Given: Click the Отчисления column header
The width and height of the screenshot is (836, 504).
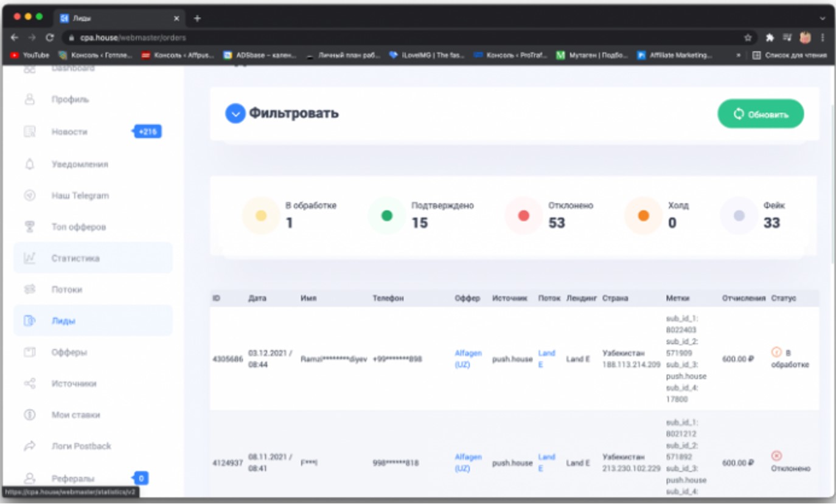Looking at the screenshot, I should 744,299.
